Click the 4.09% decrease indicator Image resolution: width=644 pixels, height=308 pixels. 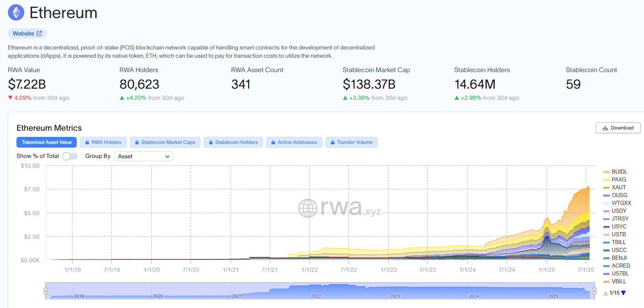20,98
